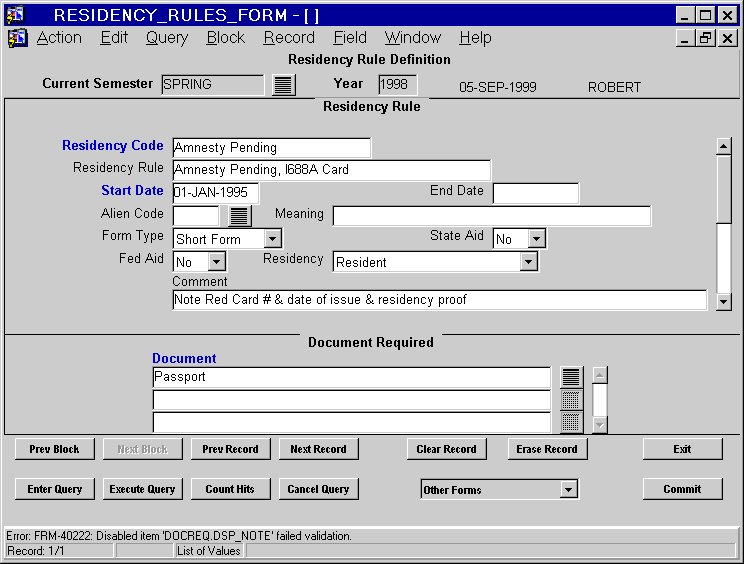Open the Edit menu

point(114,37)
